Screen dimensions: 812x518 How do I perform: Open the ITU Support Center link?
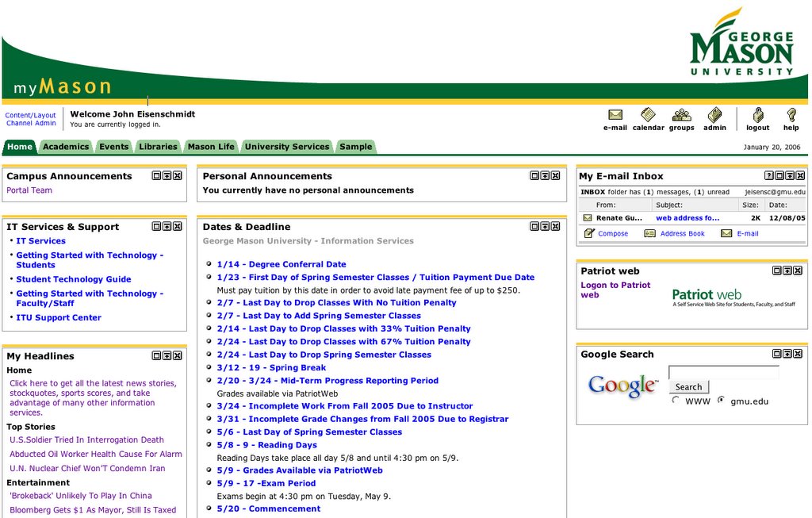tap(59, 317)
